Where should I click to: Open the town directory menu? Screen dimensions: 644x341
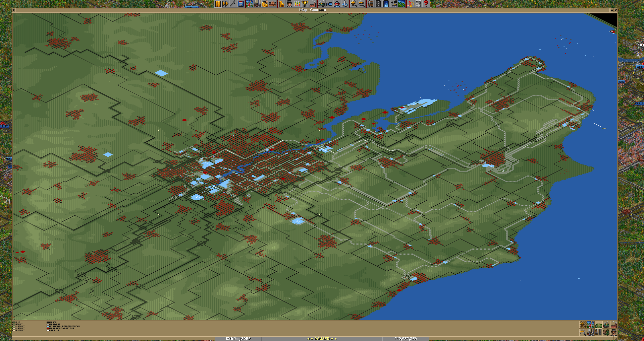[257, 4]
